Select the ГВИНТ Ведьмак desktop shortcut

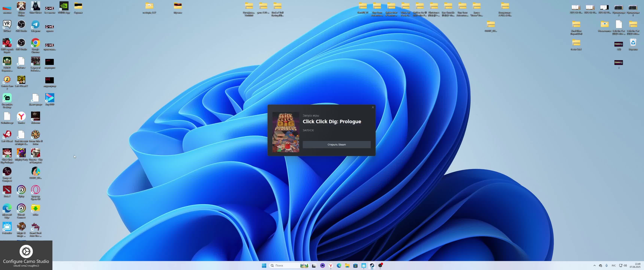point(7,64)
